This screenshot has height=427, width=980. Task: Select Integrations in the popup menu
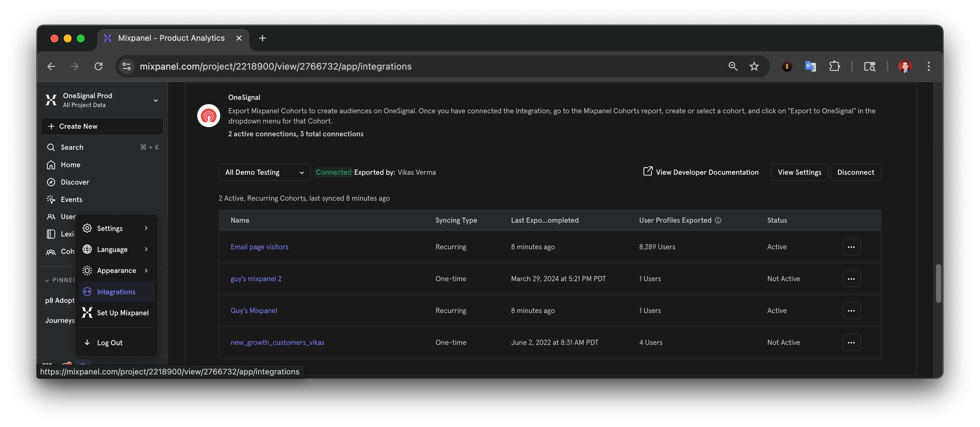point(116,292)
